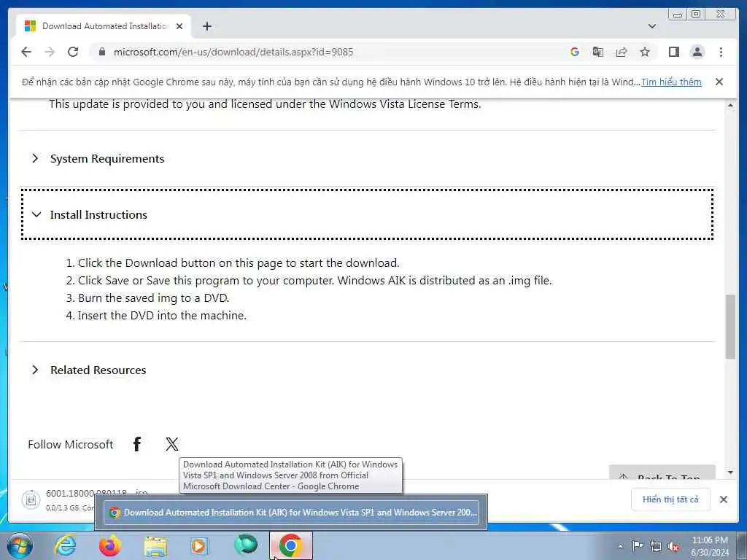Close the downloads bar
This screenshot has width=747, height=560.
click(x=723, y=499)
